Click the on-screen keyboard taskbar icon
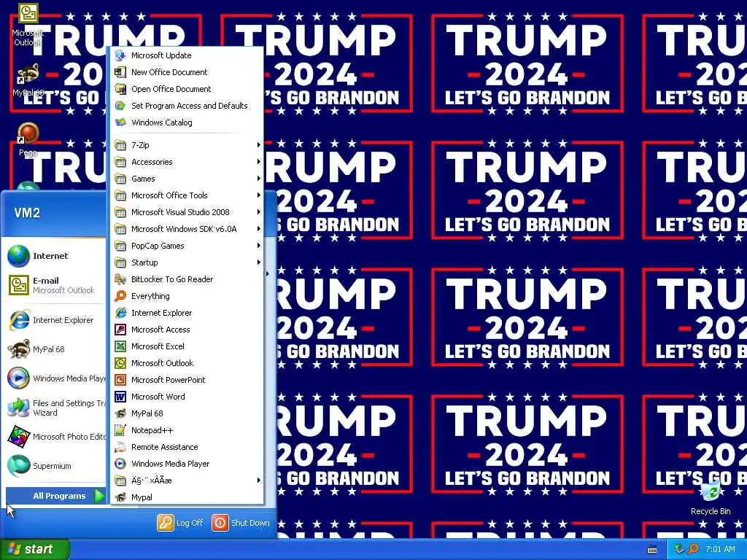 point(652,550)
